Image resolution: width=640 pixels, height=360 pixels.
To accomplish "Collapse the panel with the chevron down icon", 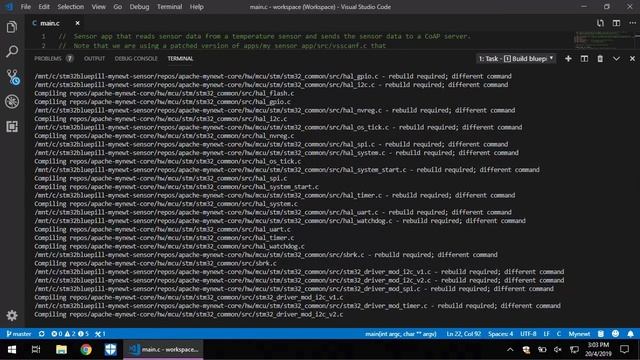I will (616, 59).
